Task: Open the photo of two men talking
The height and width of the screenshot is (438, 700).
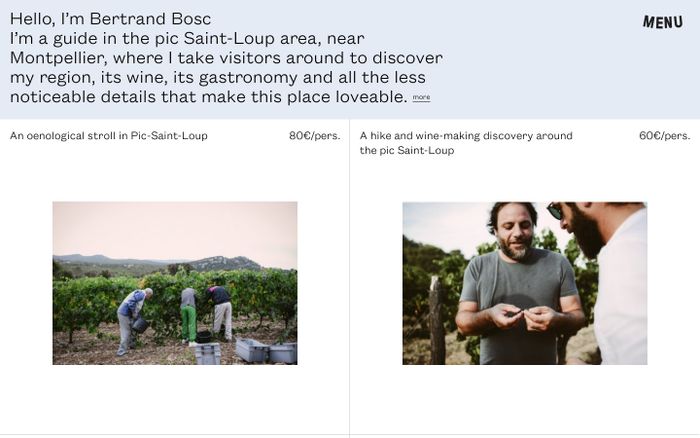Action: coord(524,283)
